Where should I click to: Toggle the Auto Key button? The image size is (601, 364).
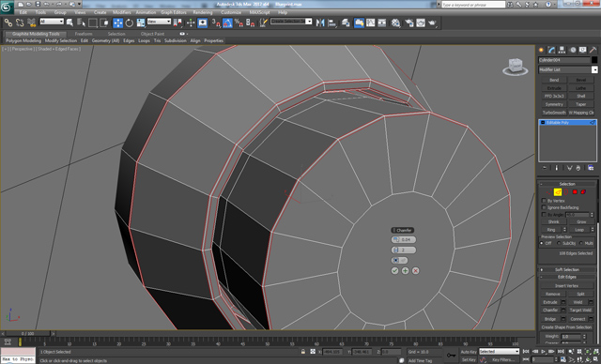469,352
